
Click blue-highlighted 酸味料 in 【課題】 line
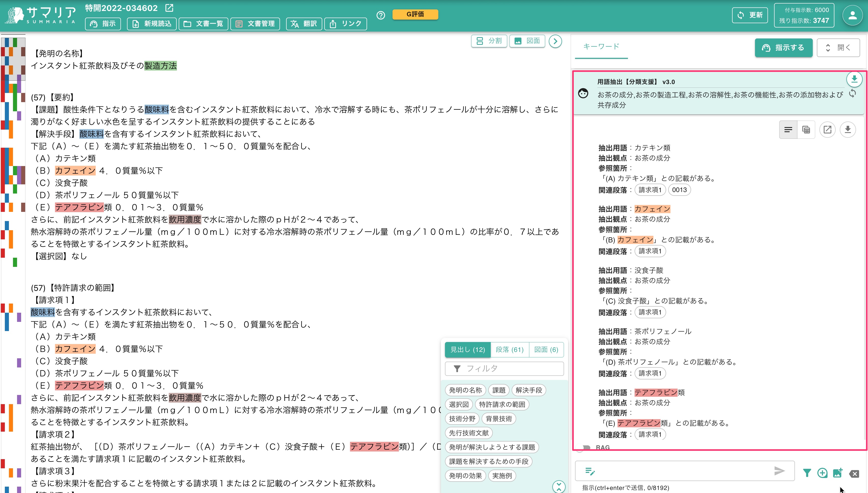157,109
